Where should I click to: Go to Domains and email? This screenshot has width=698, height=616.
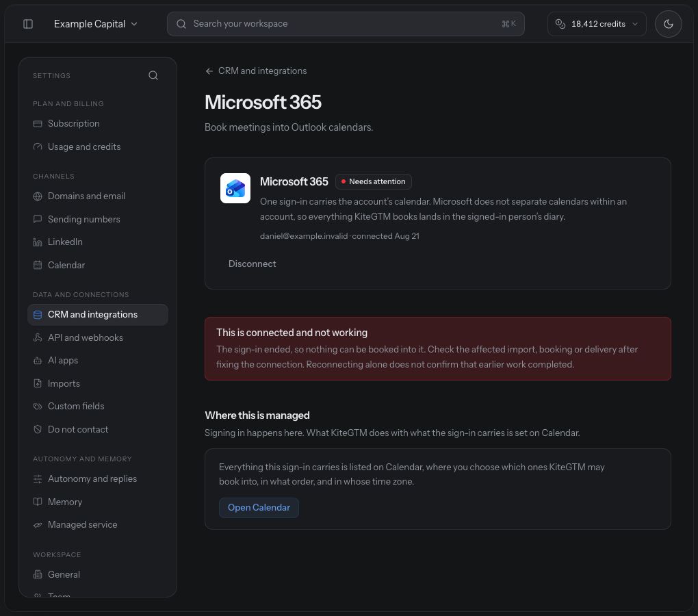click(97, 196)
